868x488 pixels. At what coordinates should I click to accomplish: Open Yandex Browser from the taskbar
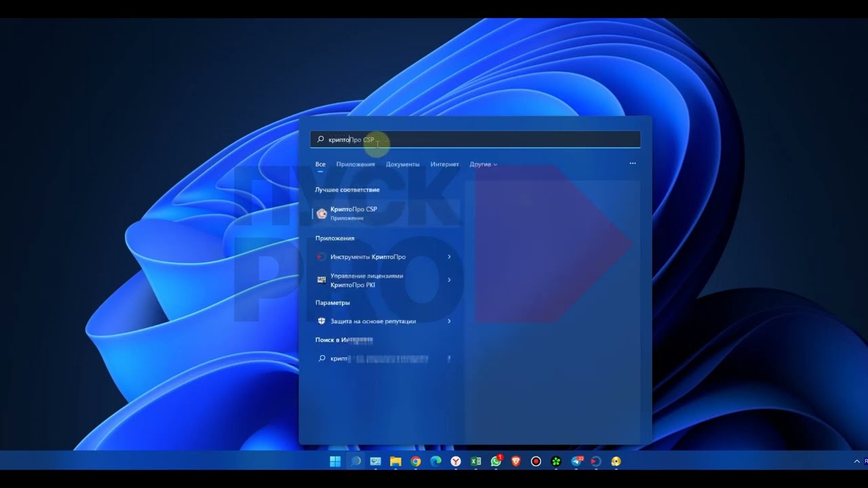[x=456, y=462]
